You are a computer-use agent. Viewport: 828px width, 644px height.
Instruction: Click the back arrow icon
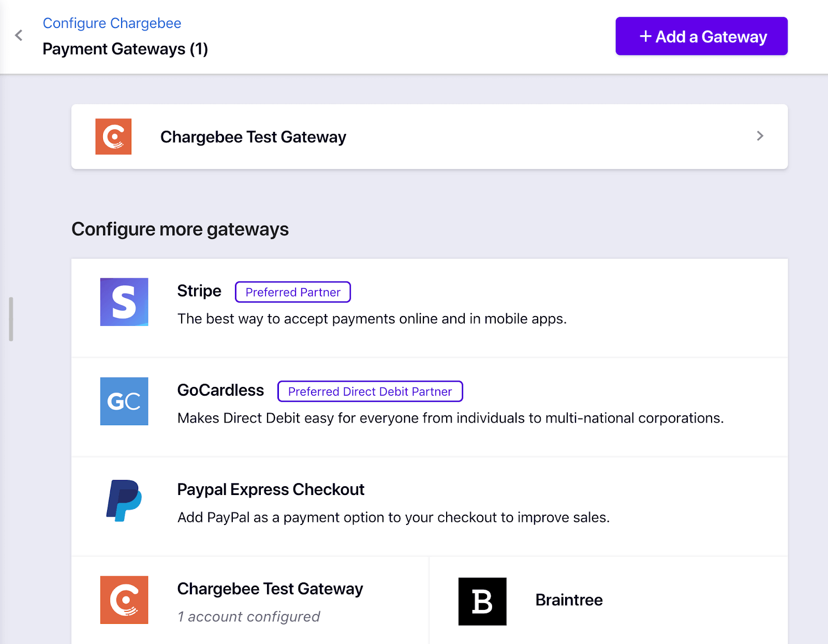coord(18,35)
